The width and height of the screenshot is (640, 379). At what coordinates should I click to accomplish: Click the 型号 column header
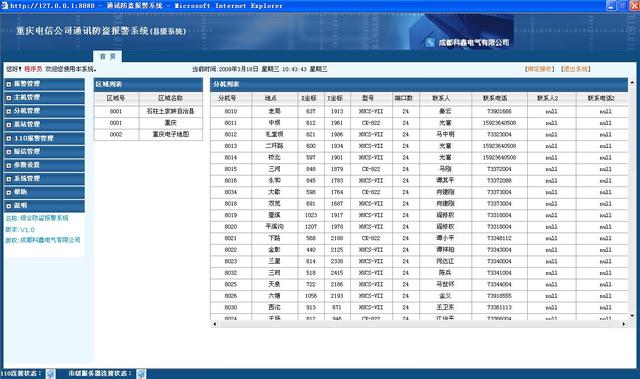(371, 98)
